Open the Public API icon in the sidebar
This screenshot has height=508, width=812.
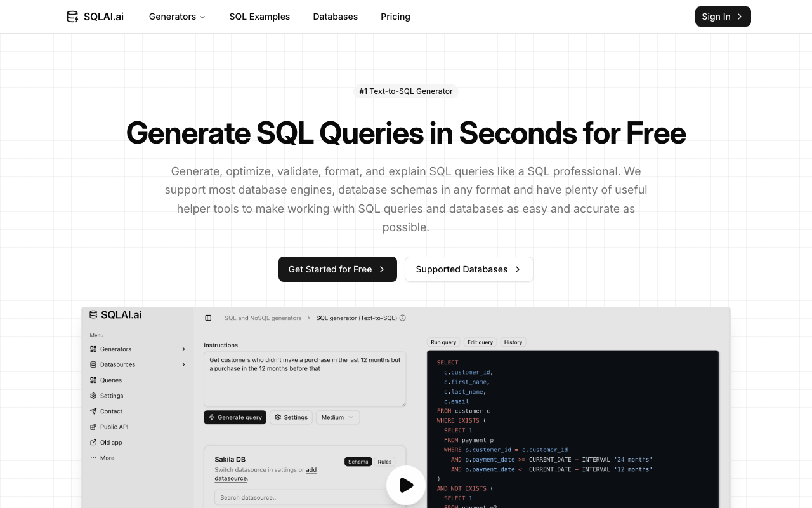click(x=93, y=427)
